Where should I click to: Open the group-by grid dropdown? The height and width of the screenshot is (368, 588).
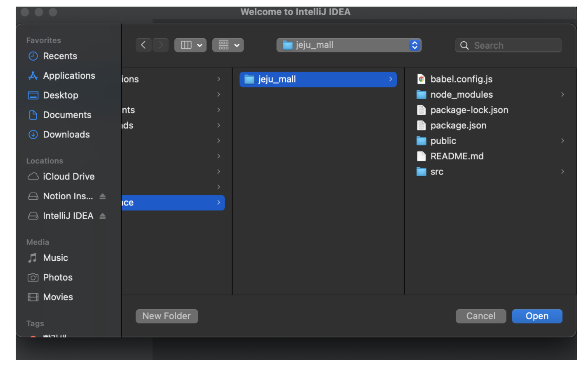coord(228,45)
